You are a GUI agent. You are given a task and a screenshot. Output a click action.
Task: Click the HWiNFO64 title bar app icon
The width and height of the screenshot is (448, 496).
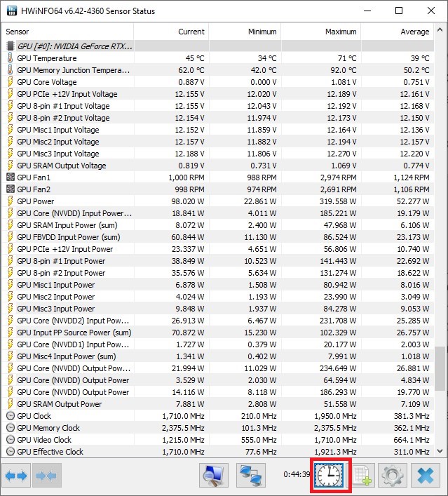pyautogui.click(x=12, y=11)
